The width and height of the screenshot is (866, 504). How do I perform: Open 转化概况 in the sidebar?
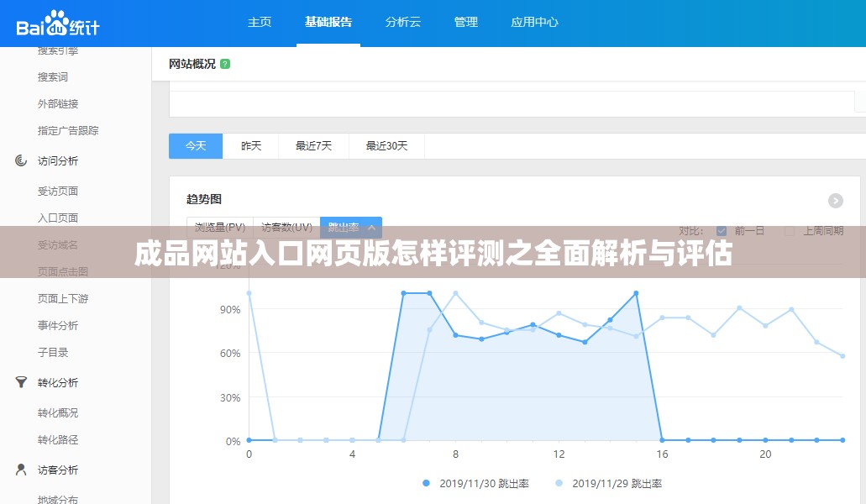[58, 413]
